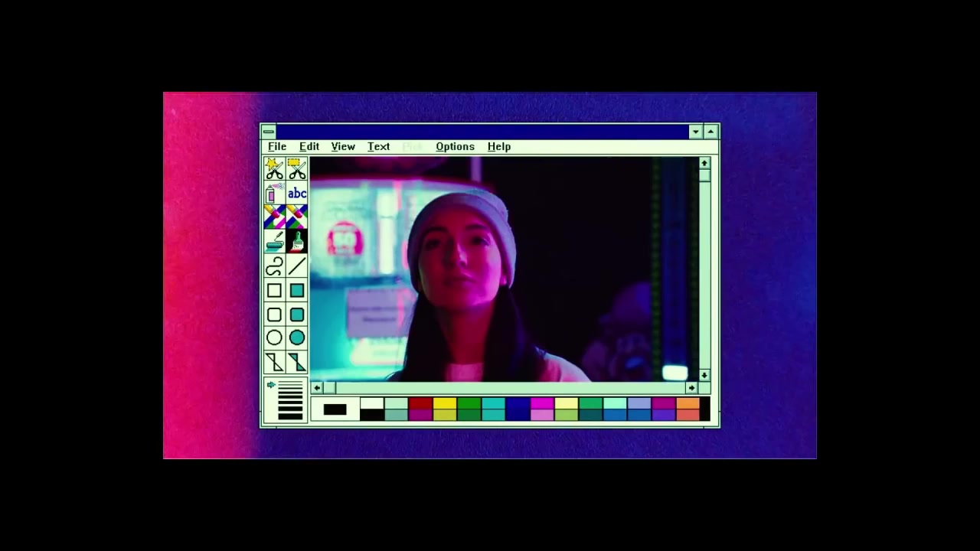Select the Filled Circle/Ellipse tool

point(297,338)
